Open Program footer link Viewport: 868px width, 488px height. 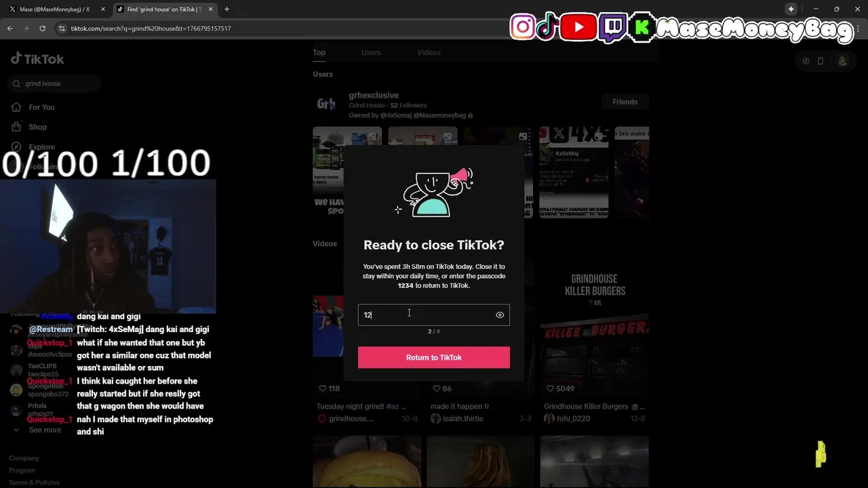(22, 470)
